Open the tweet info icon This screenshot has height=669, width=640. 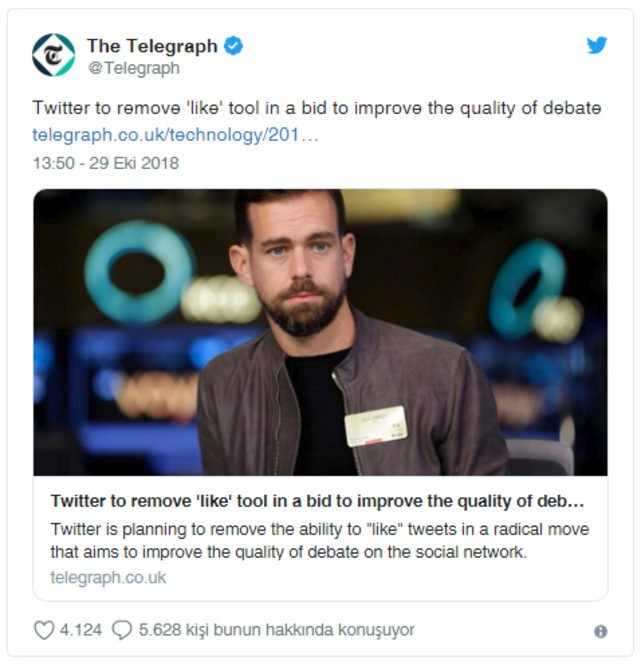pos(600,631)
